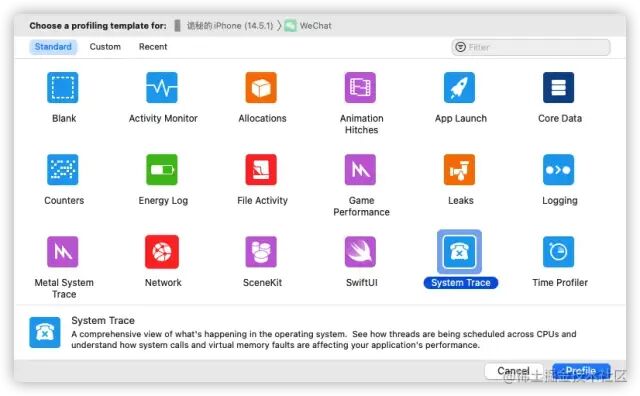
Task: Click the Game Performance label
Action: [362, 206]
